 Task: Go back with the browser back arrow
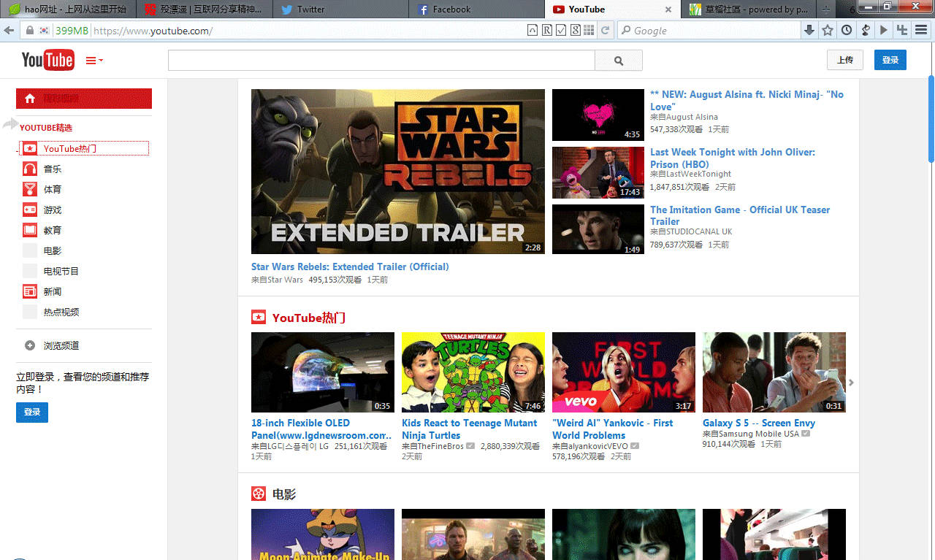coord(9,31)
